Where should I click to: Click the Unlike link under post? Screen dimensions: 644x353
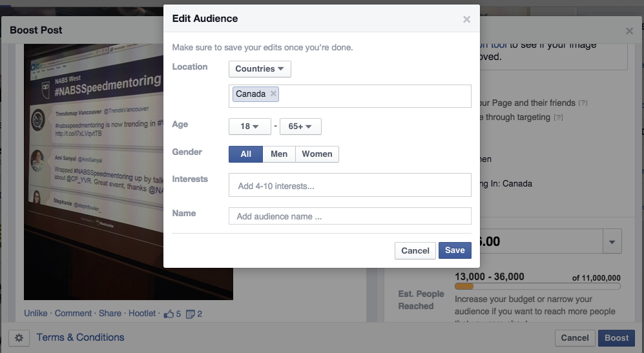[36, 314]
